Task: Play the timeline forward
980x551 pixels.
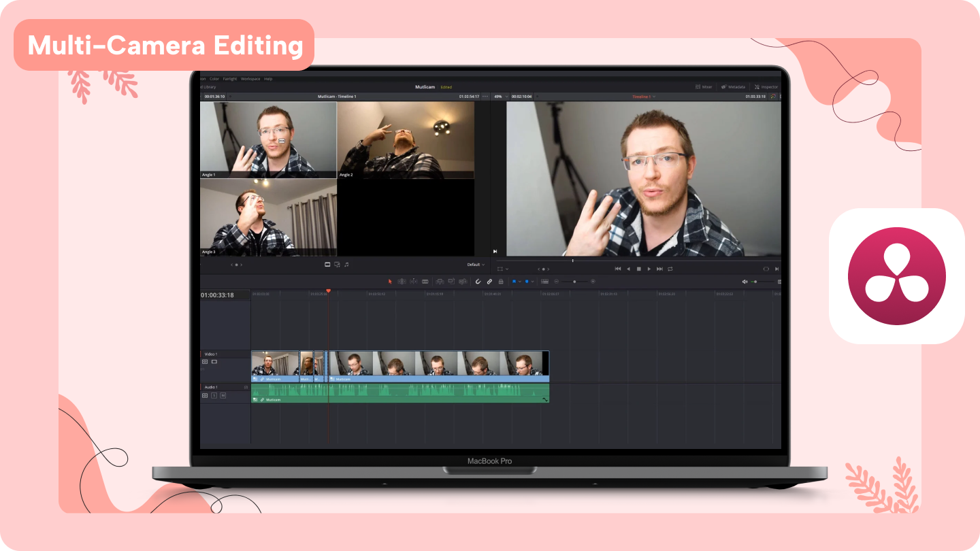Action: [x=649, y=269]
